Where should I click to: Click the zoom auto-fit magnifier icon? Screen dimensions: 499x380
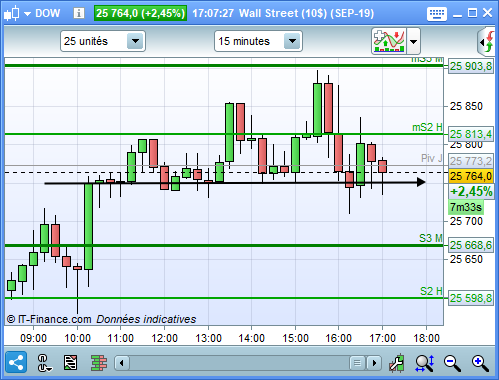tap(425, 363)
